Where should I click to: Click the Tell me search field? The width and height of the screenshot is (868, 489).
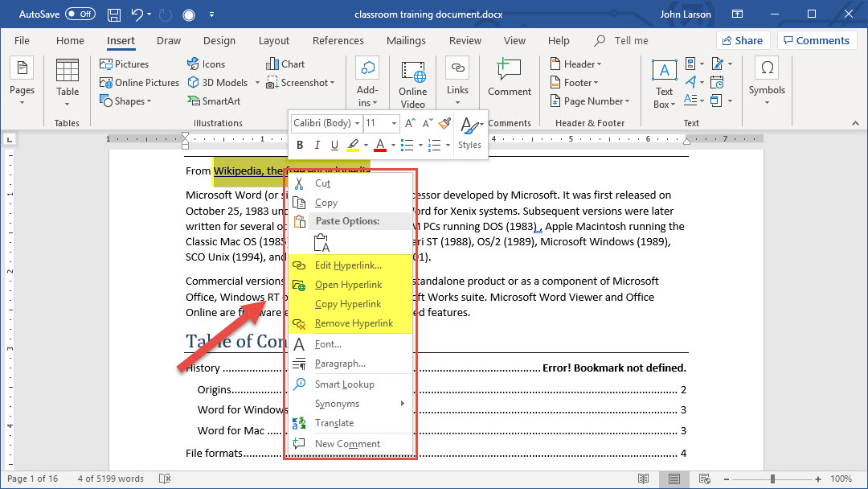pos(631,40)
